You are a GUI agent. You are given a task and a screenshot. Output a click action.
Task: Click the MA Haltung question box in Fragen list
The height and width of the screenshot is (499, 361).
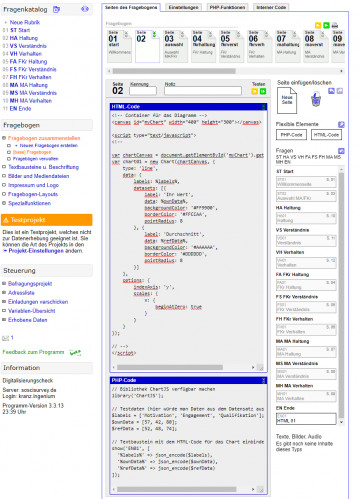306,351
